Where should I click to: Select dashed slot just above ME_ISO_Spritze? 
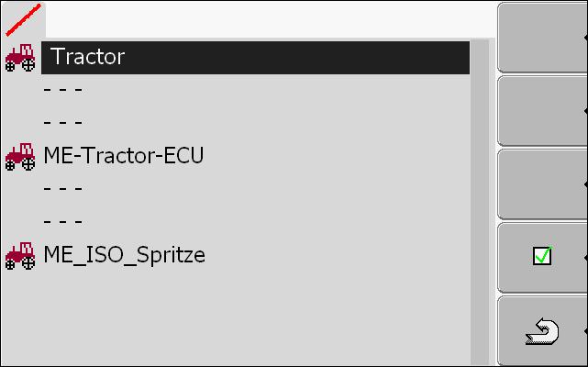[255, 223]
